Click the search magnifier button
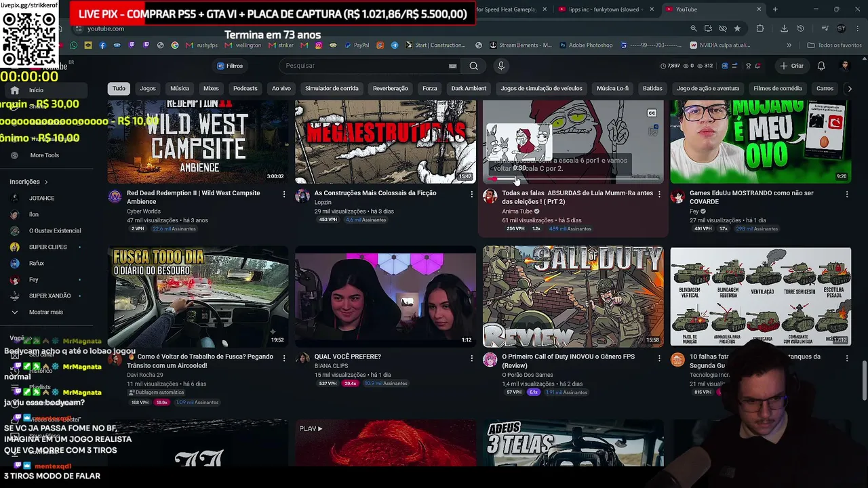The height and width of the screenshot is (488, 868). pos(473,66)
